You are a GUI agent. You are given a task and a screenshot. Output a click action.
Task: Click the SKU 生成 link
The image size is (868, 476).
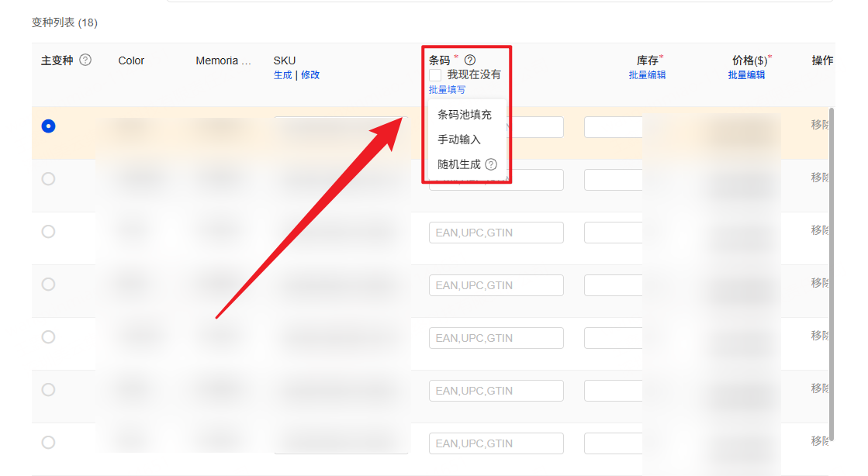click(x=282, y=75)
